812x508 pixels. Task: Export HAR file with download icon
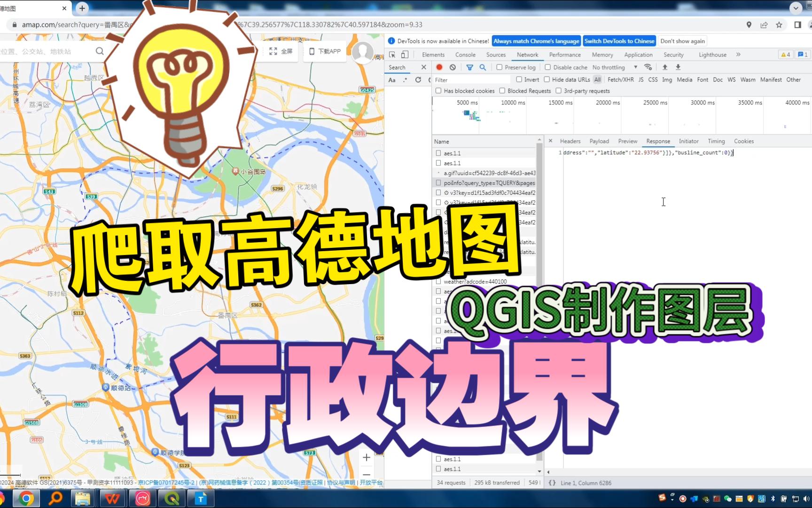coord(678,67)
